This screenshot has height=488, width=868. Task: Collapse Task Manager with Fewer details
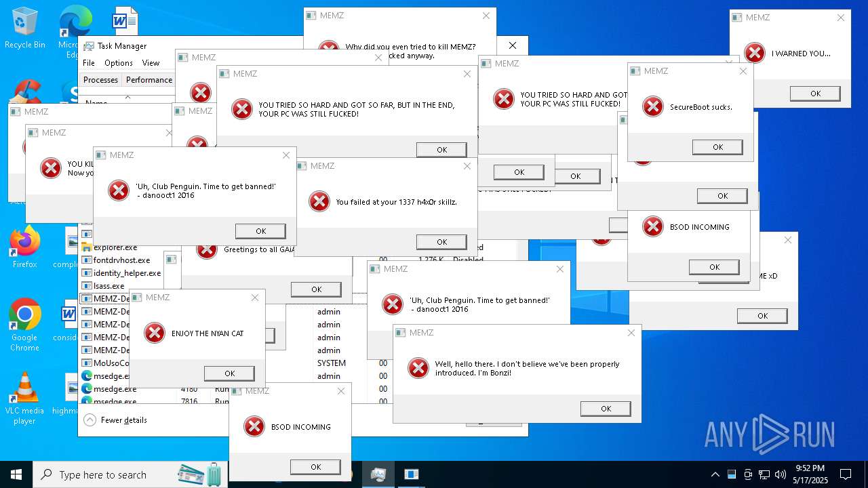click(115, 420)
